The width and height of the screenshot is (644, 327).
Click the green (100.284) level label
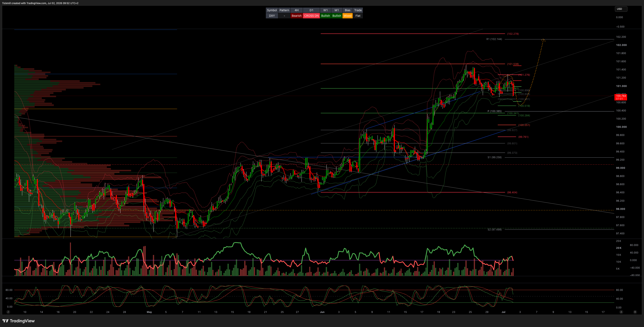[524, 115]
